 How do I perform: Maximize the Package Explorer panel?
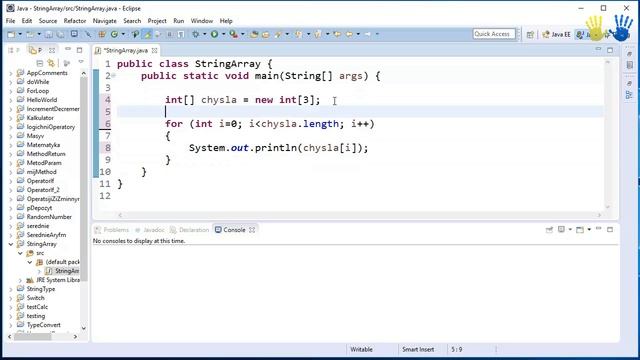[80, 50]
